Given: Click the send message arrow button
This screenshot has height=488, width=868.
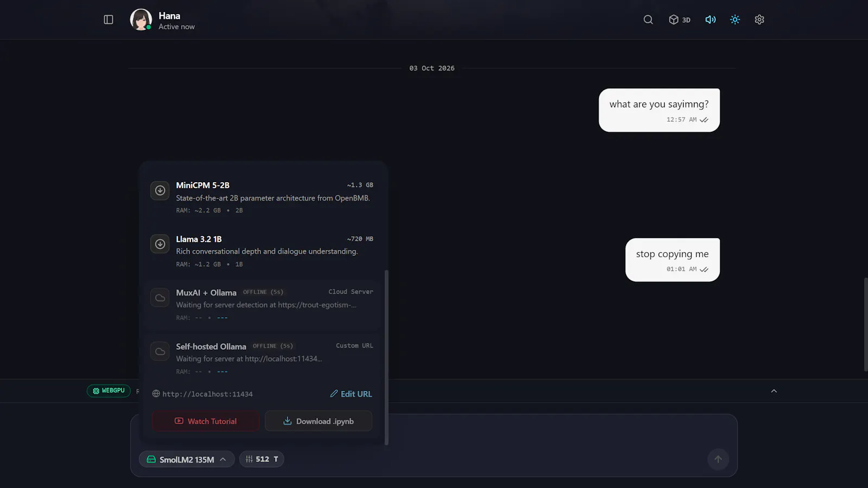Looking at the screenshot, I should tap(718, 459).
